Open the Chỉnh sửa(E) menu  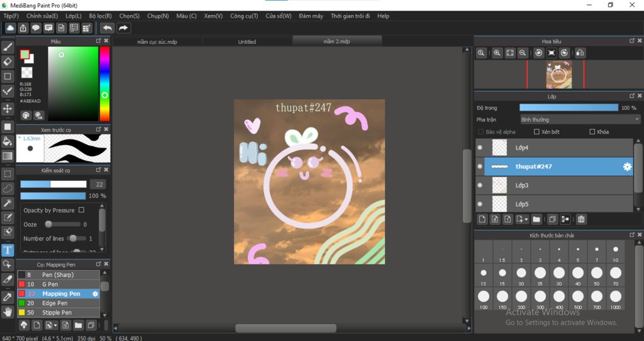(x=42, y=16)
